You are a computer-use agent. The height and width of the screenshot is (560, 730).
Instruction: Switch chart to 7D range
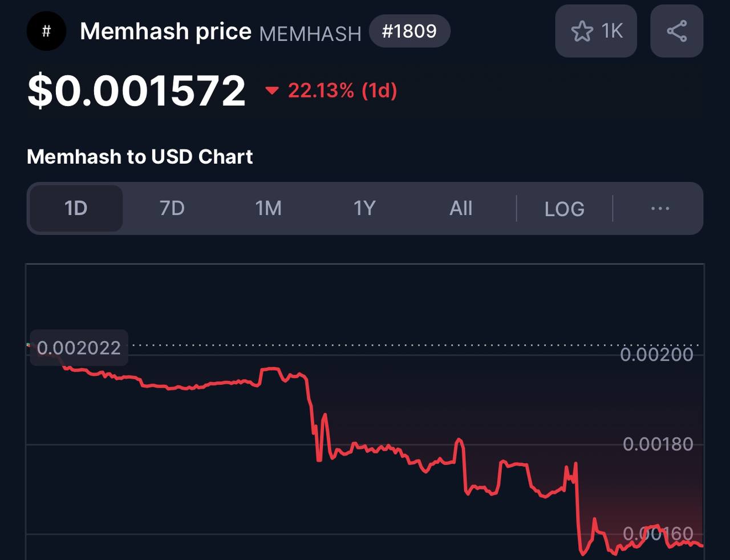[172, 208]
